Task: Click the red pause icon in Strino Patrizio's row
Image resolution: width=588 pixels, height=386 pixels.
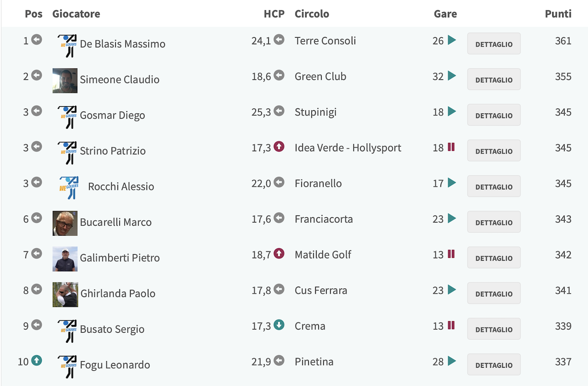Action: click(451, 147)
